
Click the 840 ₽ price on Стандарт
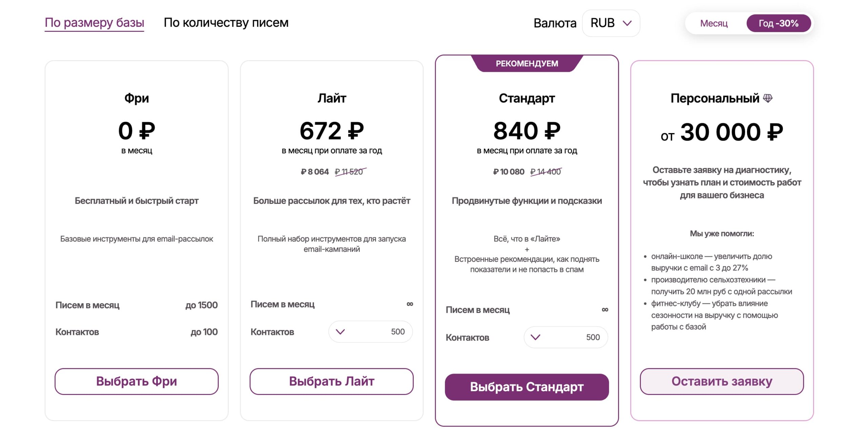(x=527, y=131)
